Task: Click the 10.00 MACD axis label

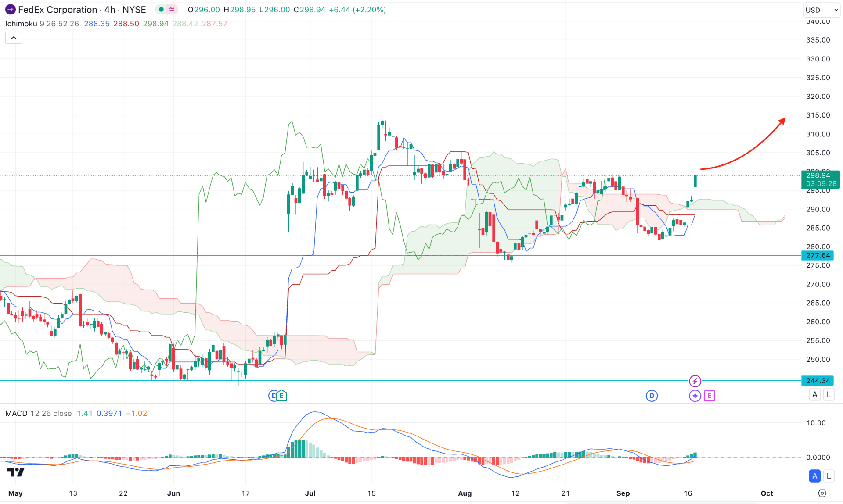Action: click(x=816, y=423)
